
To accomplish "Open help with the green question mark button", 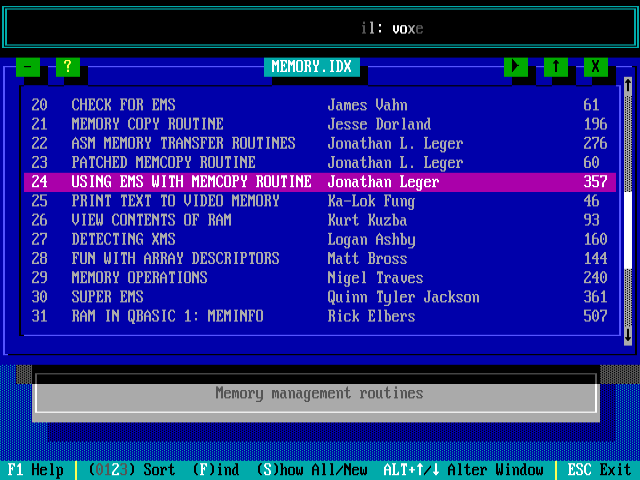I will 67,66.
